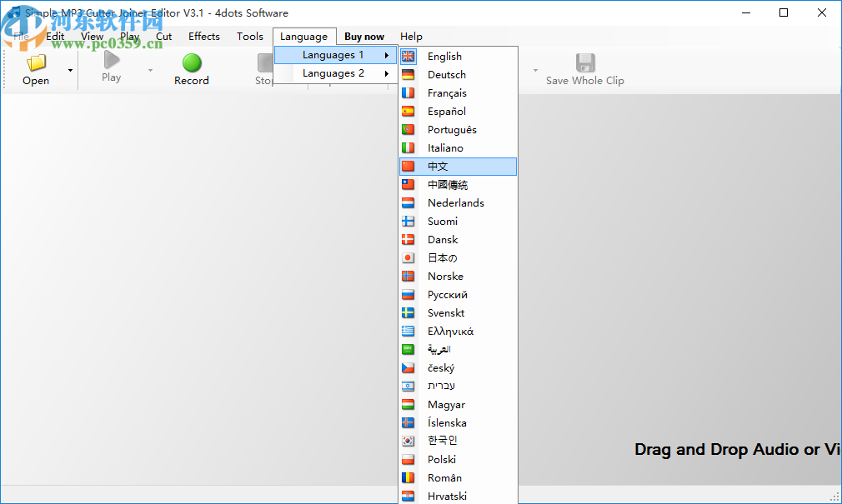Open the Effects menu
Viewport: 842px width, 504px height.
pyautogui.click(x=204, y=37)
